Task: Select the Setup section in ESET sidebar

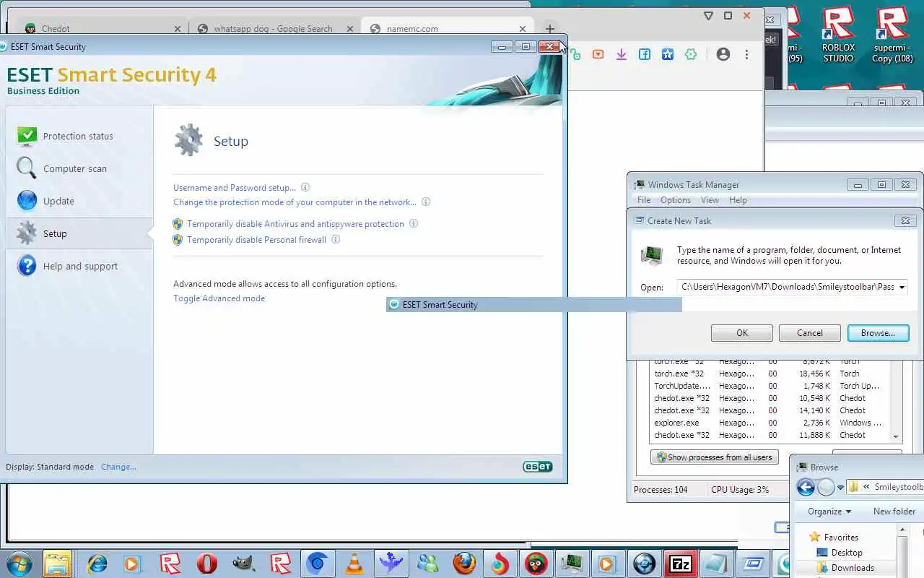Action: [79, 233]
